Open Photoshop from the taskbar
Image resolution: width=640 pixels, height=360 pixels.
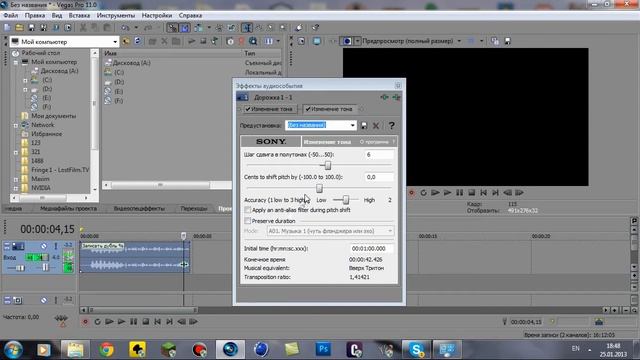[323, 349]
